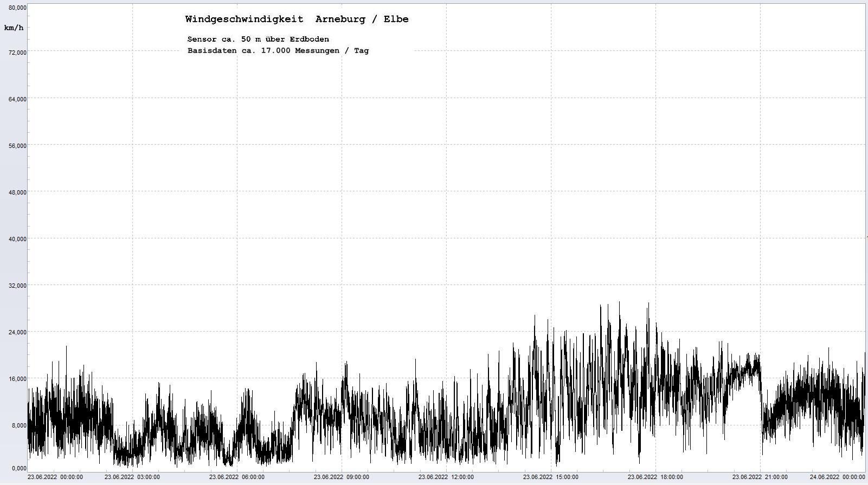This screenshot has width=868, height=485.
Task: Click the 23.06.2022 12:00:00 time label
Action: [446, 477]
